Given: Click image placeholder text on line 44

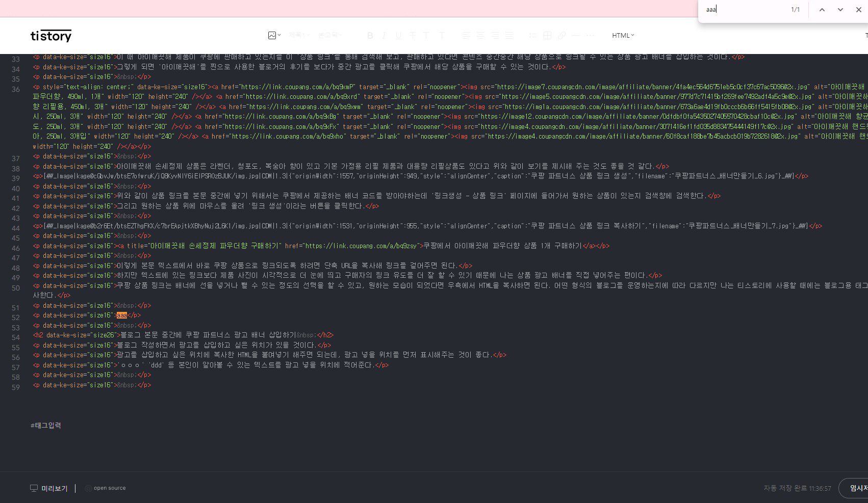Looking at the screenshot, I should 426,226.
